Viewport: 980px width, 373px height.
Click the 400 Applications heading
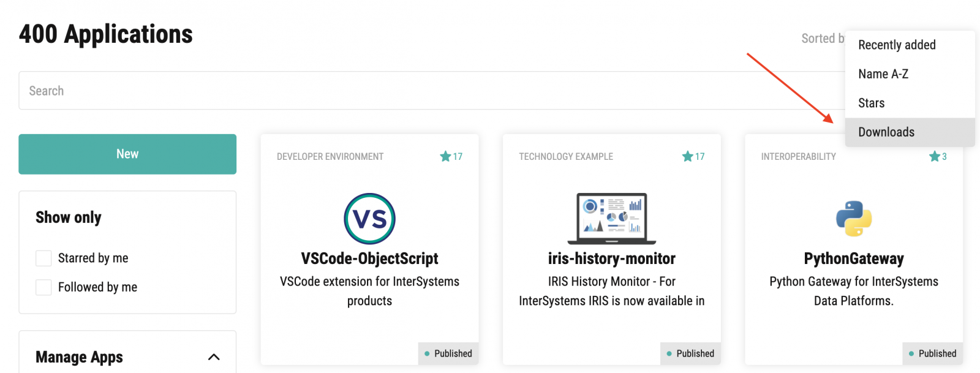tap(105, 34)
